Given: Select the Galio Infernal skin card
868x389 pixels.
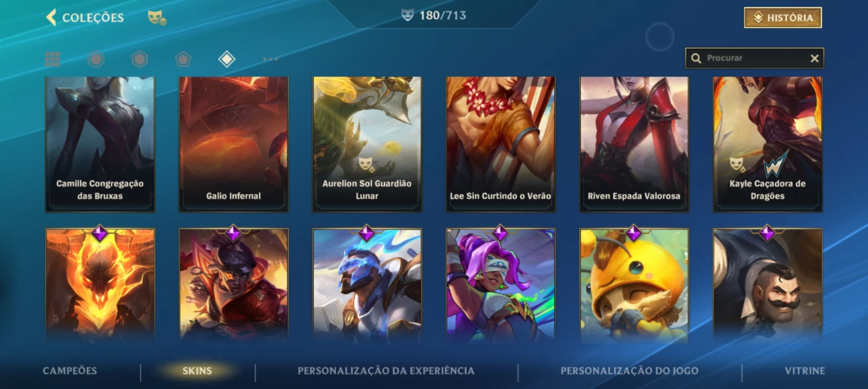Looking at the screenshot, I should click(x=234, y=144).
